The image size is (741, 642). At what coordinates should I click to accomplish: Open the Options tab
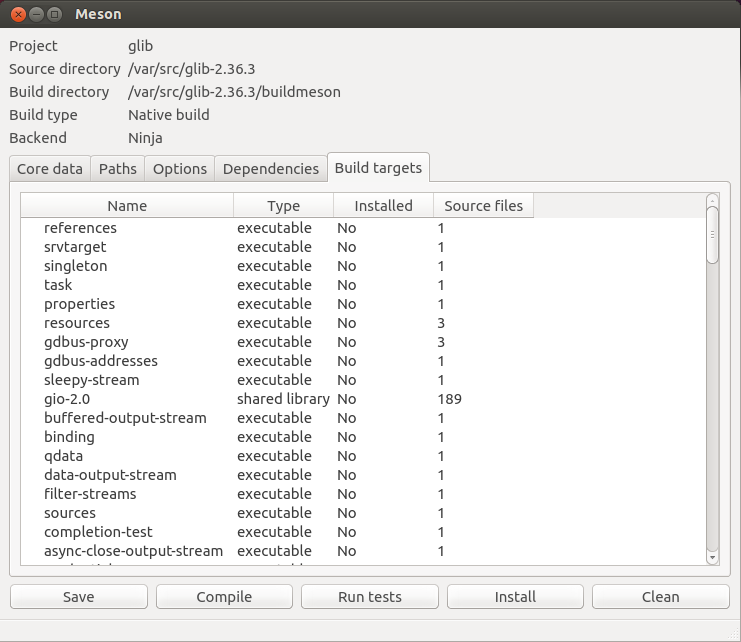(180, 169)
